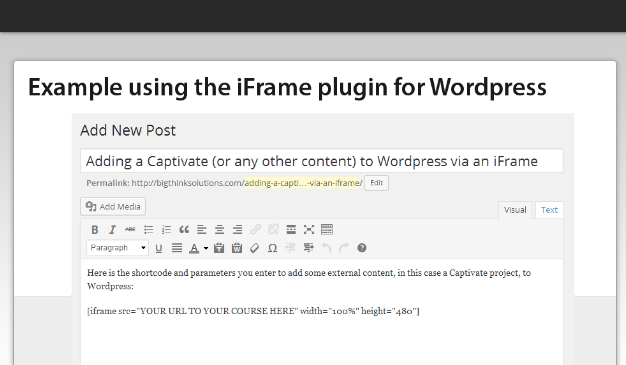Click the permalink Edit button
Image resolution: width=626 pixels, height=365 pixels.
coord(376,183)
